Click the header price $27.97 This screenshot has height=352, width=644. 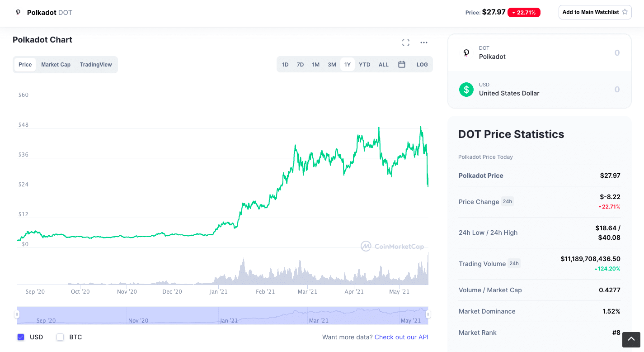click(494, 12)
